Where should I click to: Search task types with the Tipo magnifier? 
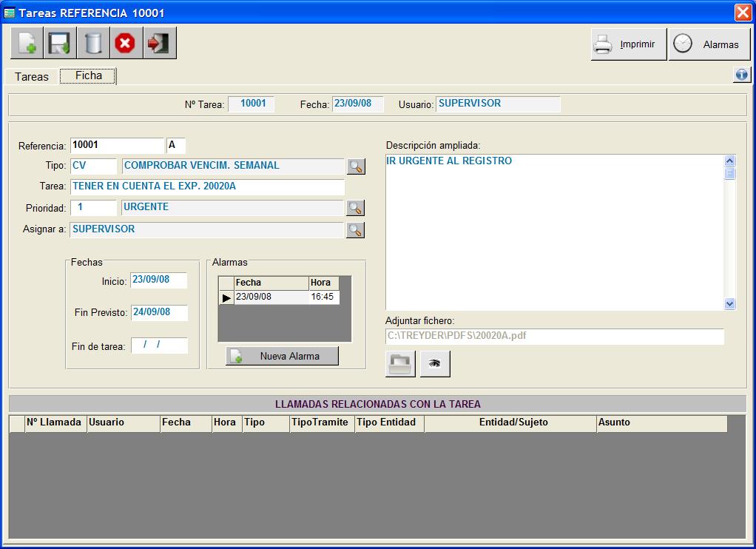[356, 166]
